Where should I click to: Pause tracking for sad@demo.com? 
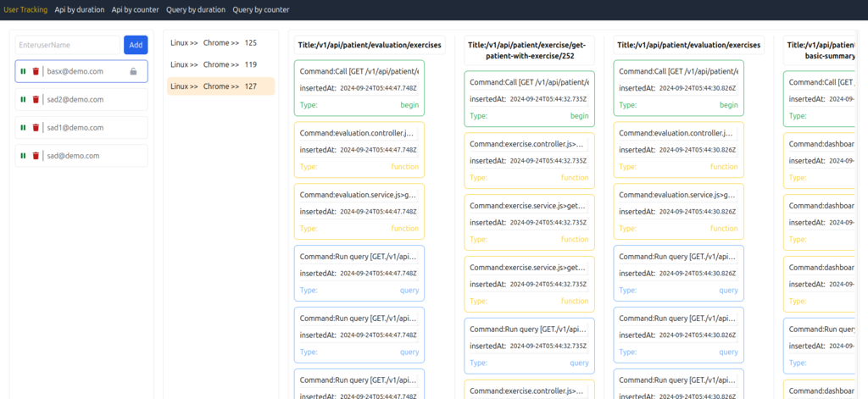click(x=23, y=156)
